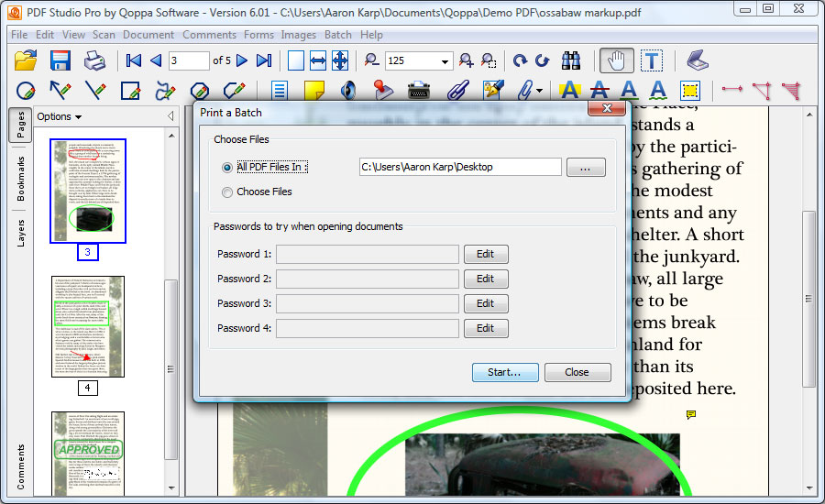Zoom in with the magnifier plus icon
The width and height of the screenshot is (825, 504).
coord(467,60)
